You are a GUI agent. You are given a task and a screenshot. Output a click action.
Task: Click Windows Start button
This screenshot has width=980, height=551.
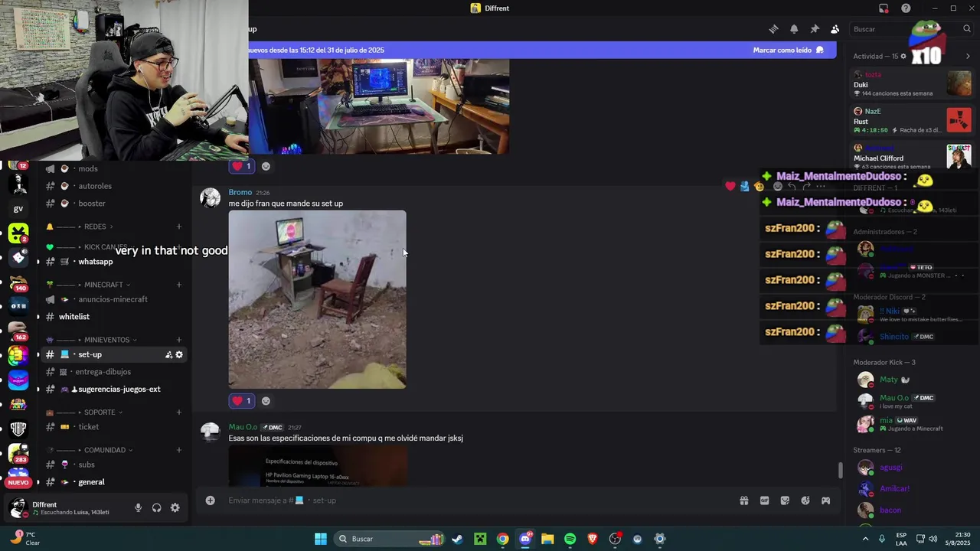[x=321, y=539]
